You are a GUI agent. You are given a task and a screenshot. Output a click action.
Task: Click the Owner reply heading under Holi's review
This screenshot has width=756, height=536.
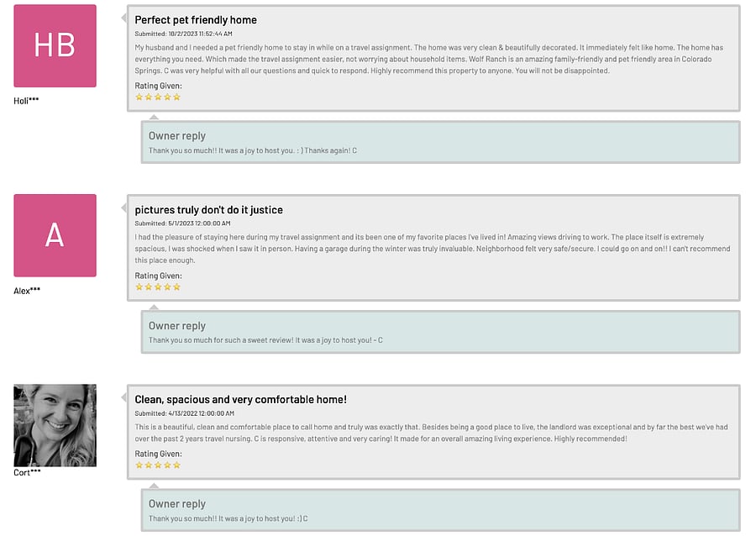[x=177, y=136]
